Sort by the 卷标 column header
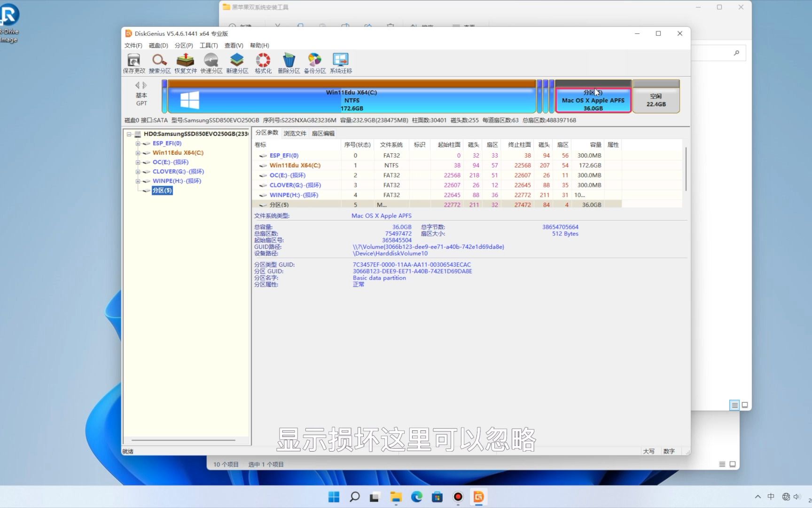This screenshot has width=812, height=508. point(297,145)
